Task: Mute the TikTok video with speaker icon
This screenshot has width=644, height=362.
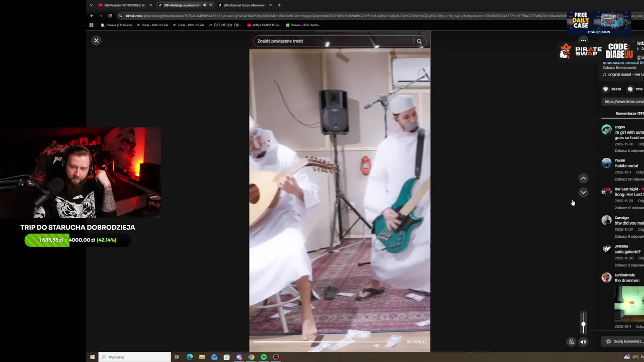Action: (x=583, y=342)
